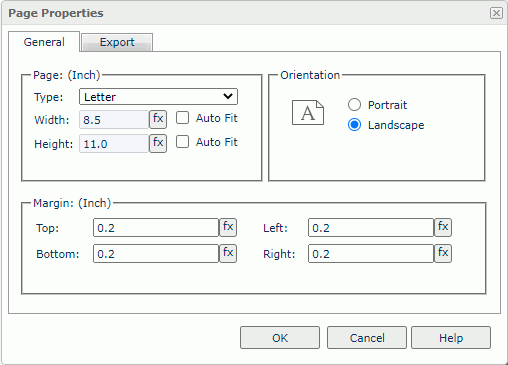Open Help for page properties
The image size is (508, 365).
point(451,338)
